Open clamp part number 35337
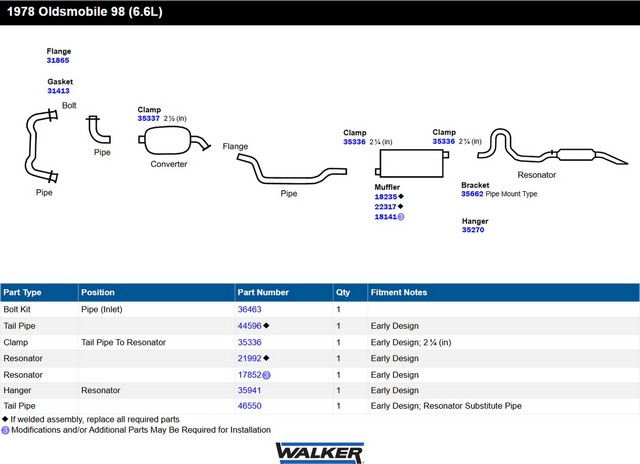 [149, 118]
